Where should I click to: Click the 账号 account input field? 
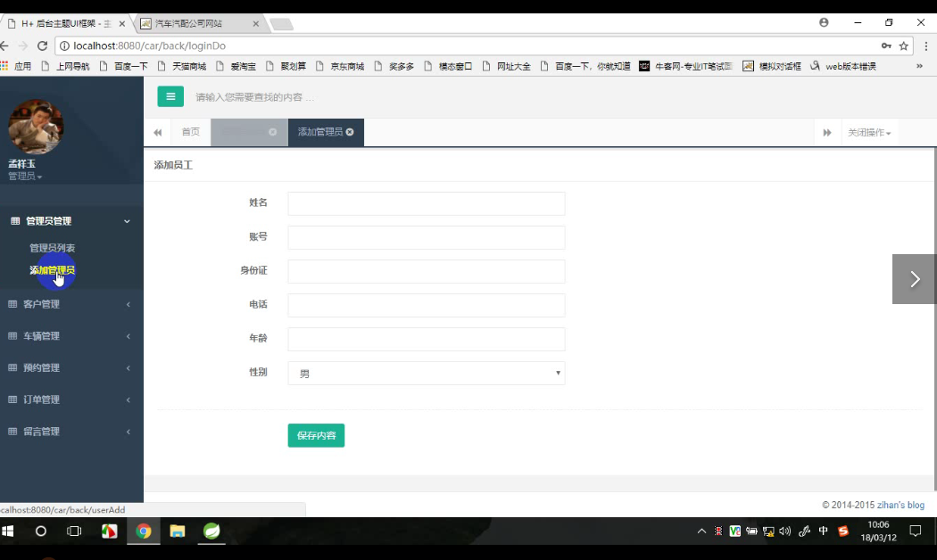pyautogui.click(x=426, y=237)
